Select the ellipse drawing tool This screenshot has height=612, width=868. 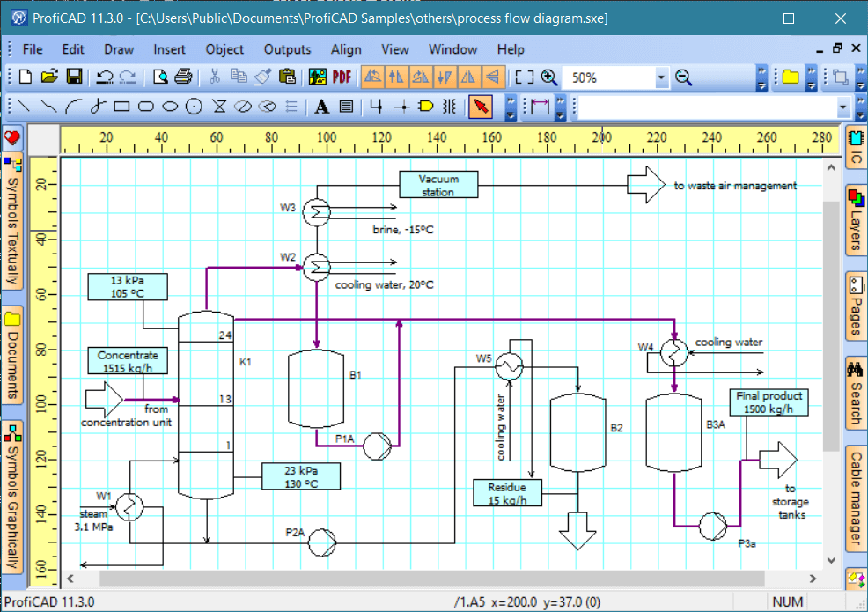pos(171,107)
